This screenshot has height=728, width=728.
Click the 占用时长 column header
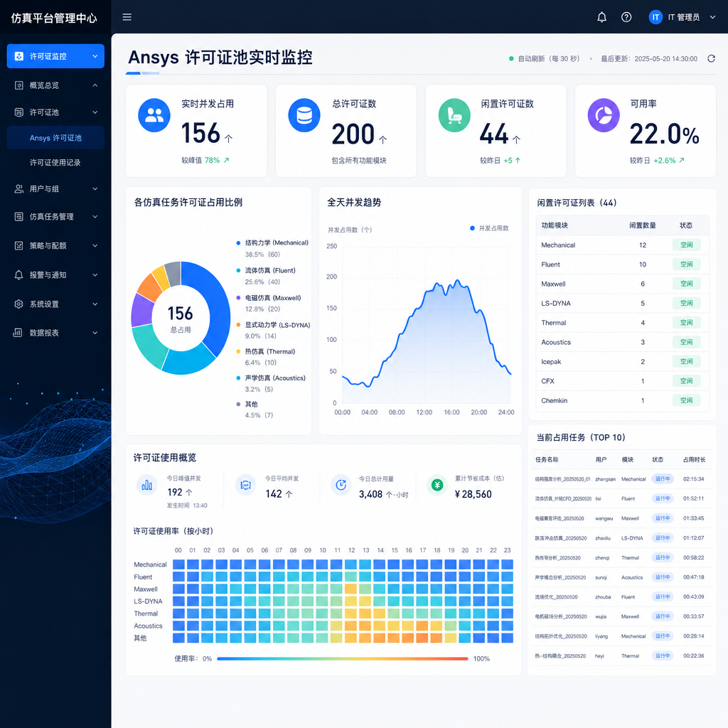point(694,460)
